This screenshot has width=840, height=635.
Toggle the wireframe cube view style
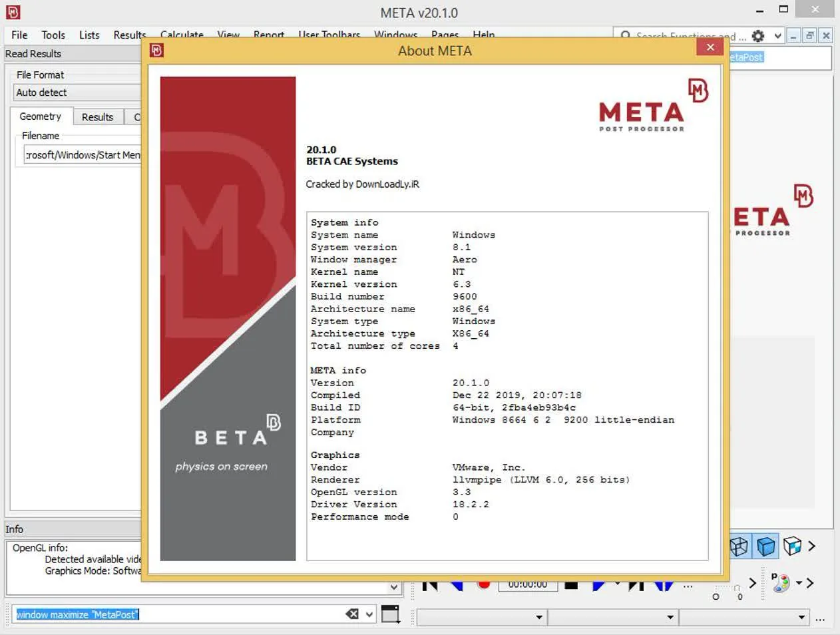point(739,546)
